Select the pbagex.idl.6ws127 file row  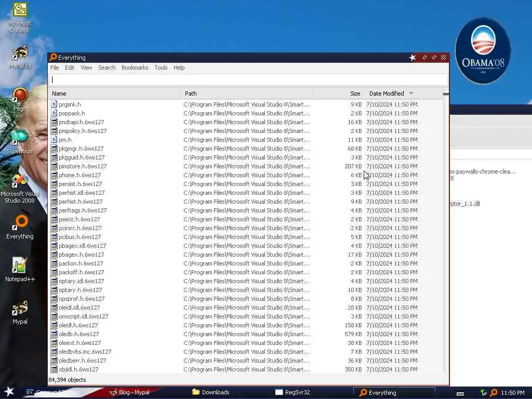[246, 246]
